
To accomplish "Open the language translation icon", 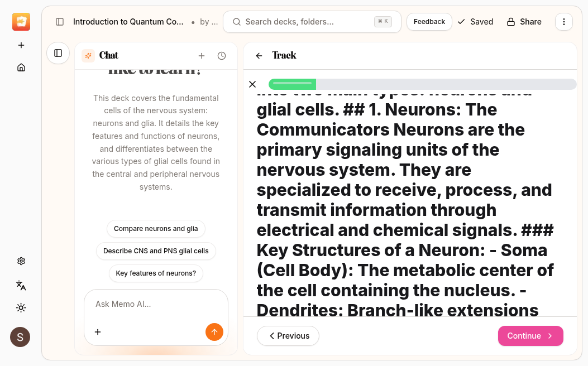I will [21, 285].
